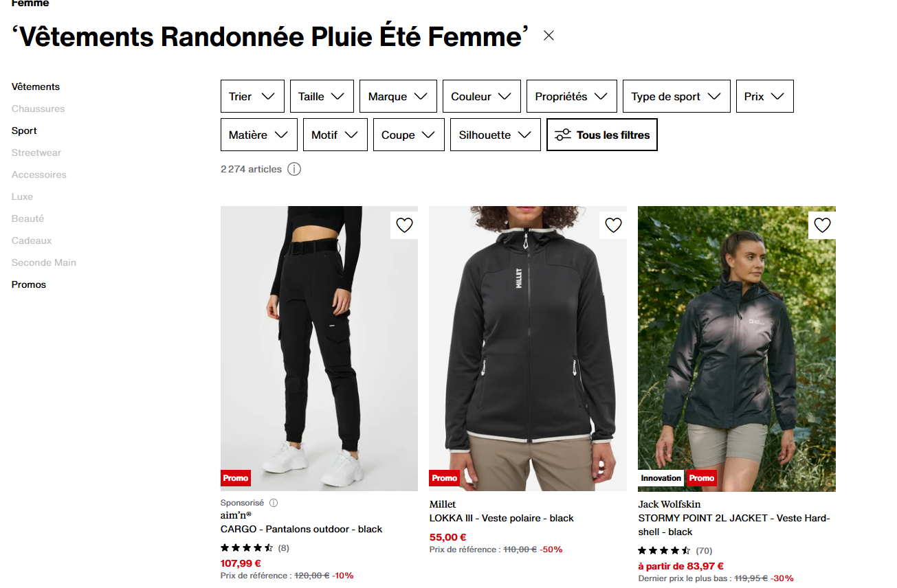This screenshot has width=897, height=588.
Task: Select Sport in the left category menu
Action: click(24, 131)
